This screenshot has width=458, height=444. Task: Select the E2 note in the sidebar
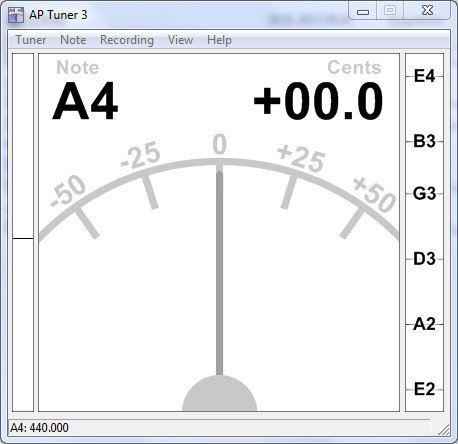click(424, 389)
